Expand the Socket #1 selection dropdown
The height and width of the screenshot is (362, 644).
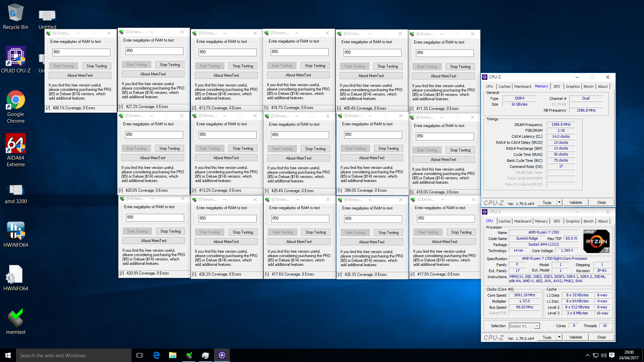(x=537, y=326)
